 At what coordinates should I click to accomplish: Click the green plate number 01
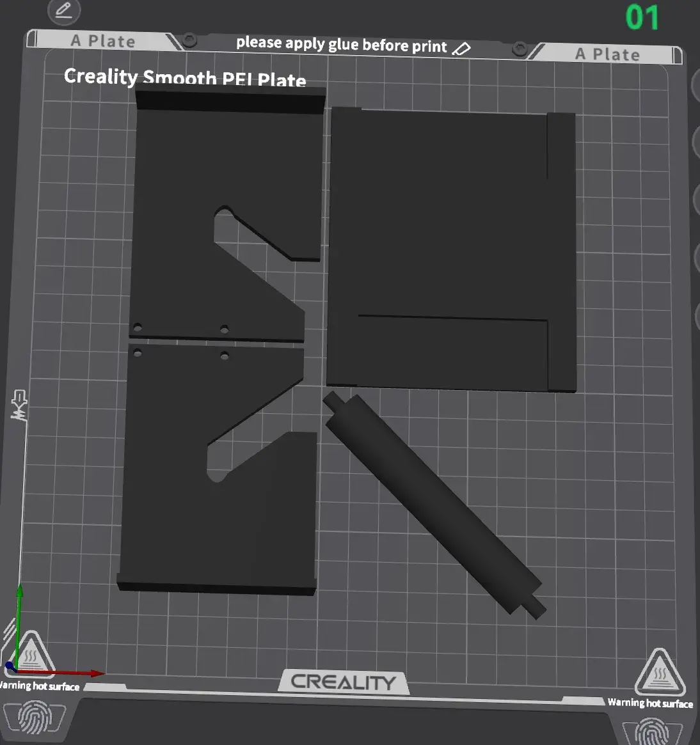click(642, 17)
